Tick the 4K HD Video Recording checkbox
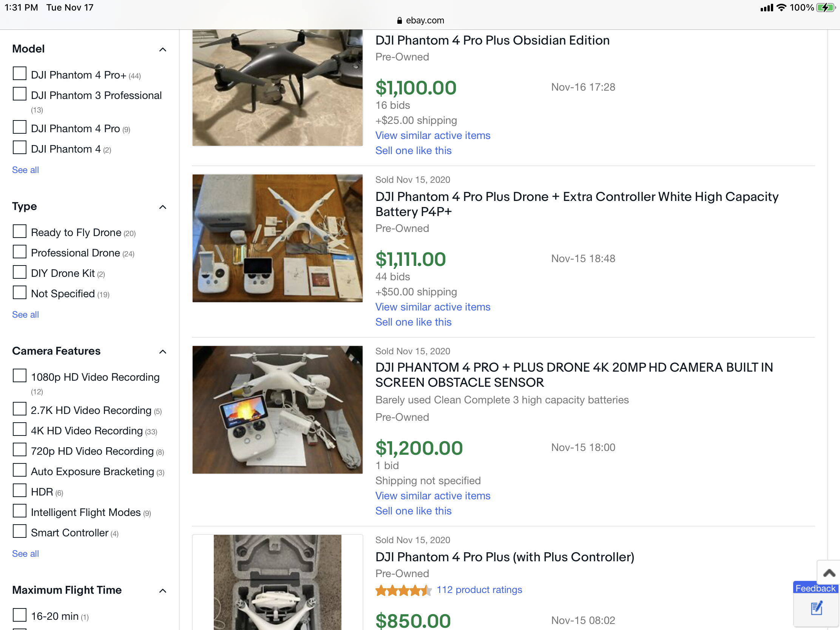Image resolution: width=840 pixels, height=630 pixels. pyautogui.click(x=19, y=429)
